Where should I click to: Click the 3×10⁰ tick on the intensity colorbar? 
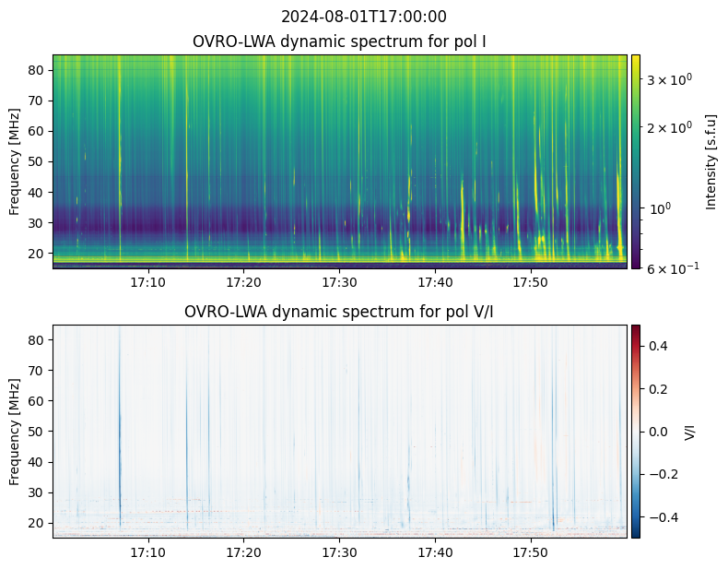[664, 80]
